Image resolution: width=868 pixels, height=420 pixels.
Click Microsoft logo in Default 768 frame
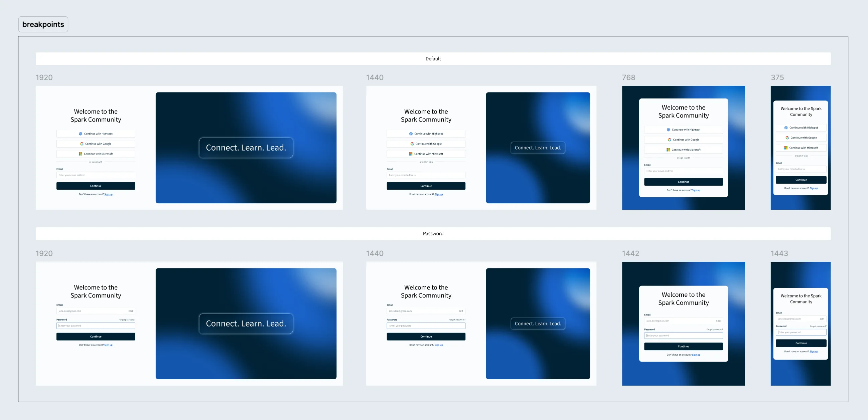point(668,150)
